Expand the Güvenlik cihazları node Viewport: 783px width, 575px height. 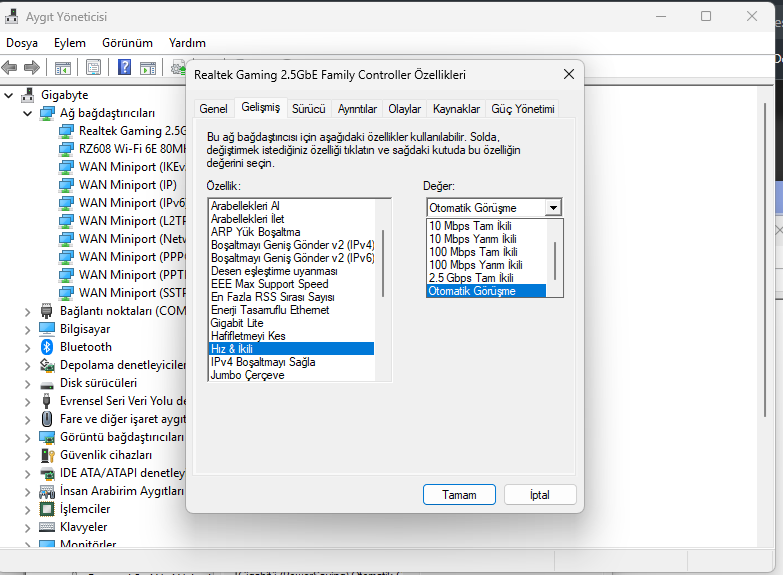pos(27,456)
